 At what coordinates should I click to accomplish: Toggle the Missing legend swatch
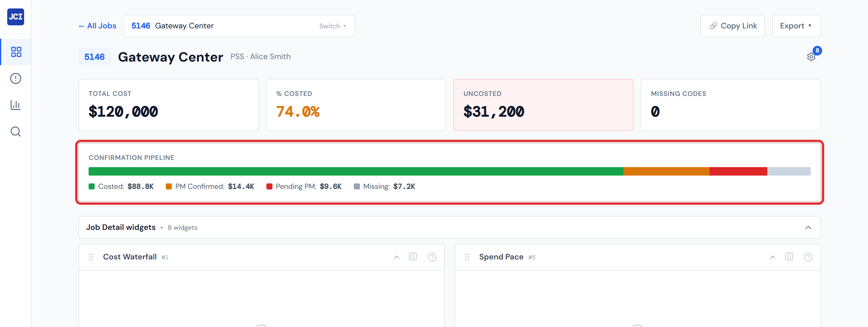click(x=357, y=186)
